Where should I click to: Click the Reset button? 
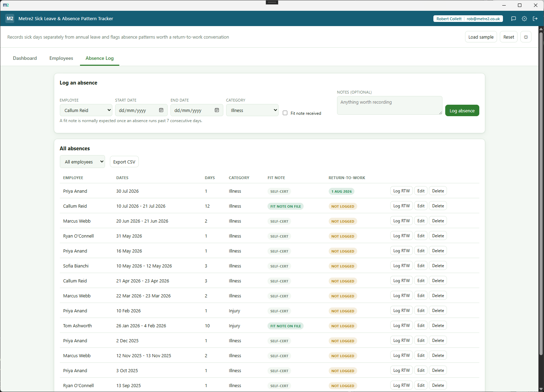point(509,37)
